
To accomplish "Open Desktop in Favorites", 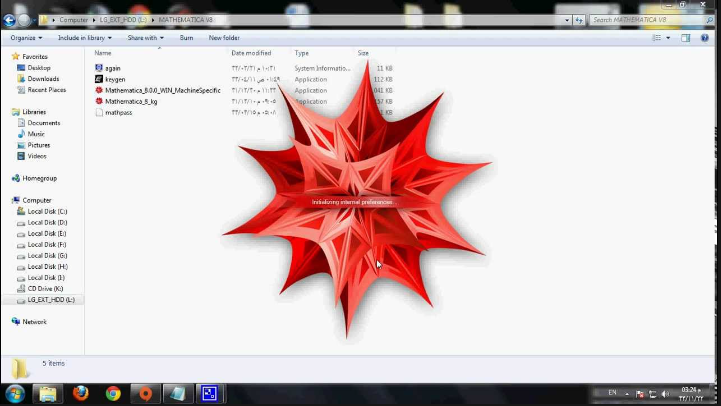I will pyautogui.click(x=39, y=68).
